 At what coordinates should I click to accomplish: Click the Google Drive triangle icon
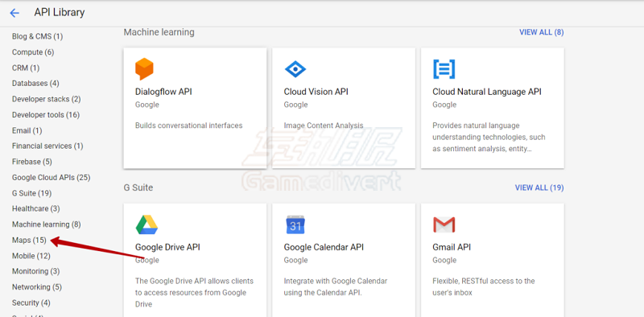pos(147,224)
